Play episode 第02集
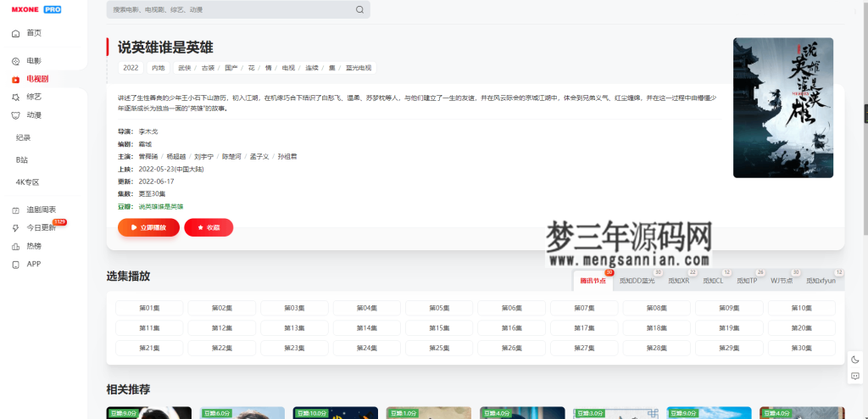This screenshot has height=419, width=868. click(x=222, y=308)
